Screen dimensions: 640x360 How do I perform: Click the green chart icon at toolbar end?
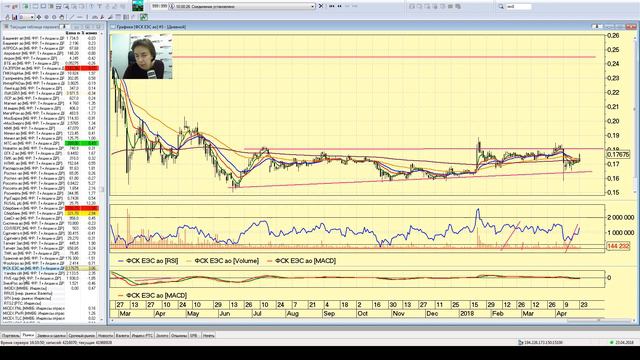(x=144, y=17)
